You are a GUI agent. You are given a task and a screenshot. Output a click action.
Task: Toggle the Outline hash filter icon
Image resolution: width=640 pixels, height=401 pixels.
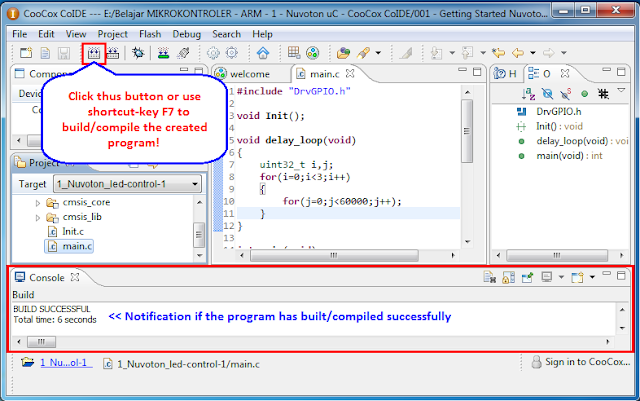603,94
